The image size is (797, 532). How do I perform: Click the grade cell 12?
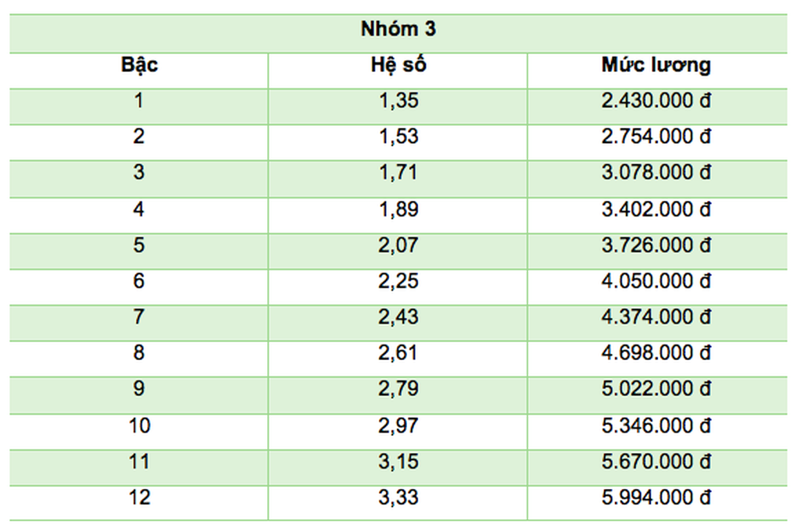coord(139,498)
